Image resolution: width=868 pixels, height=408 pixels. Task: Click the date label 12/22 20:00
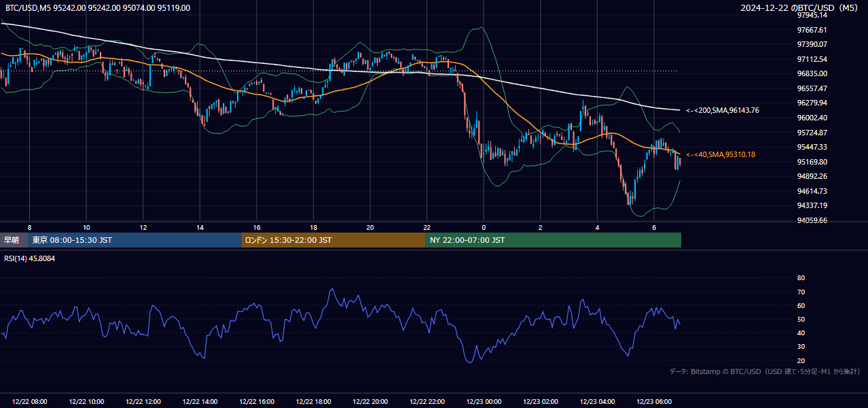point(370,402)
